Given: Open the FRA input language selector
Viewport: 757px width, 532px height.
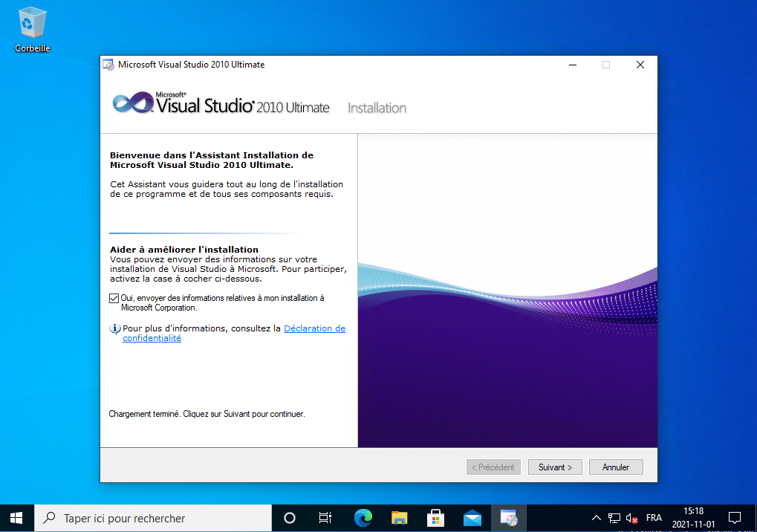Looking at the screenshot, I should click(x=654, y=518).
